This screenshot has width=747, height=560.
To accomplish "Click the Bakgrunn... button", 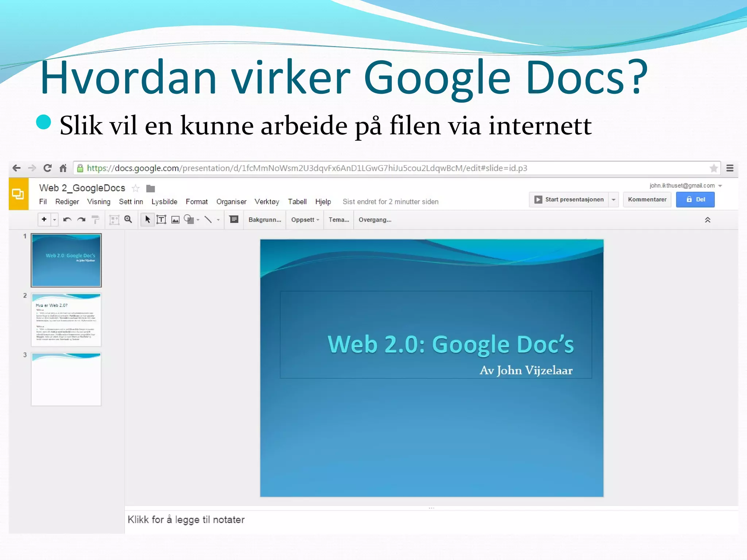I will pyautogui.click(x=265, y=219).
